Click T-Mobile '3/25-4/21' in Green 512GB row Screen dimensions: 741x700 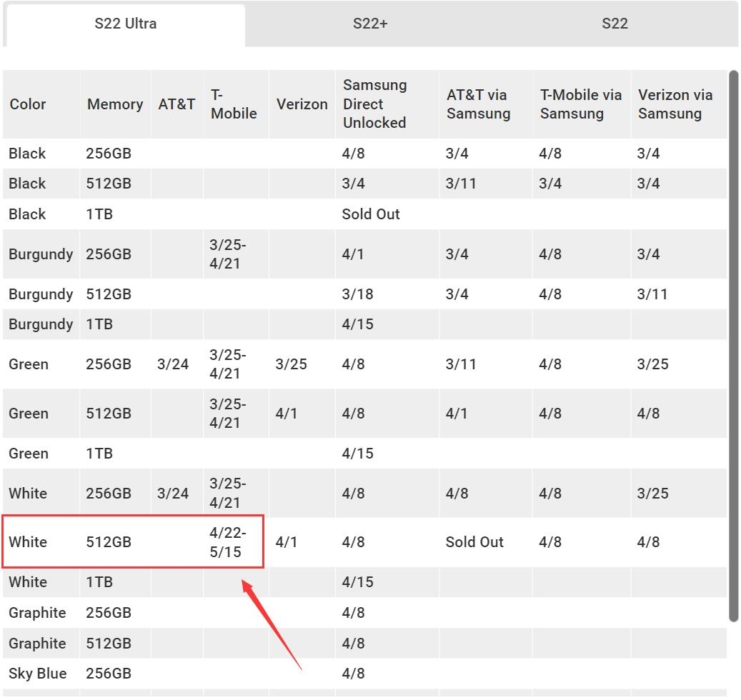(228, 414)
